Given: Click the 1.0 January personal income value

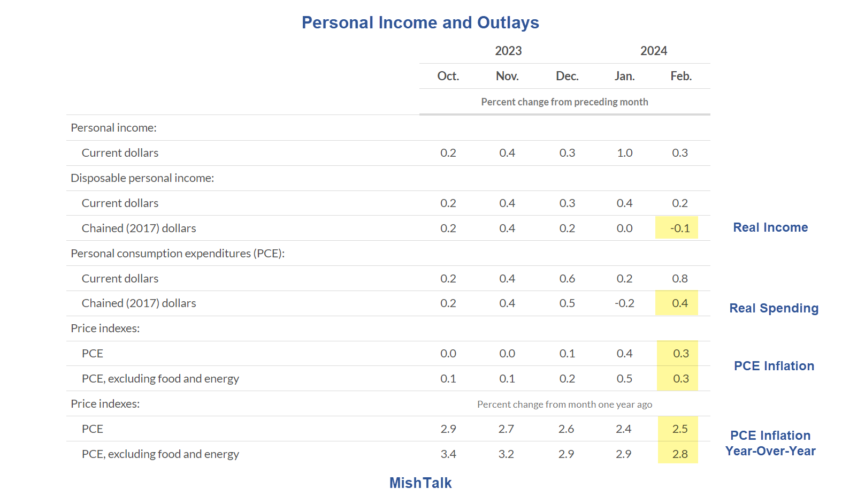Looking at the screenshot, I should pos(624,153).
